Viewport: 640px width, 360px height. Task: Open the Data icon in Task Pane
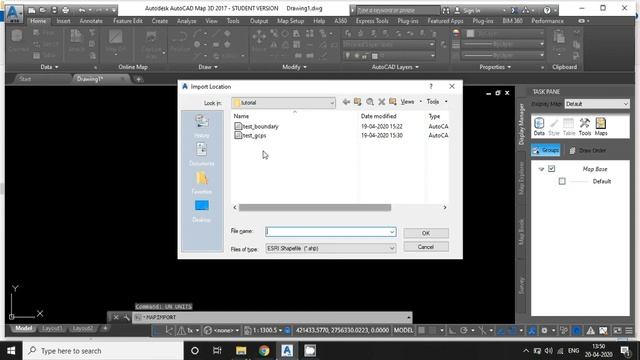(x=539, y=126)
